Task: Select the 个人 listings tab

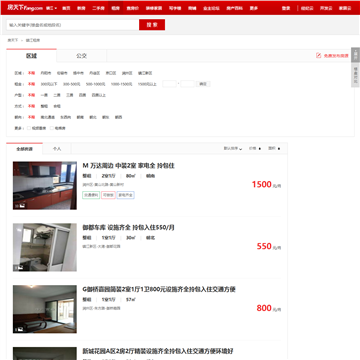Action: 57,149
